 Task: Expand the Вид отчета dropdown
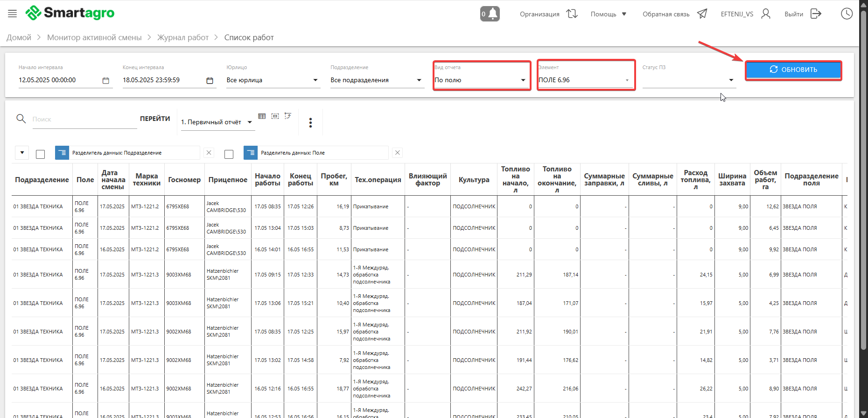click(x=523, y=80)
